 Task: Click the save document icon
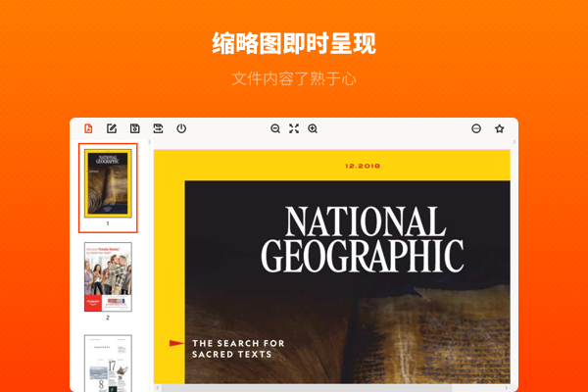point(135,128)
